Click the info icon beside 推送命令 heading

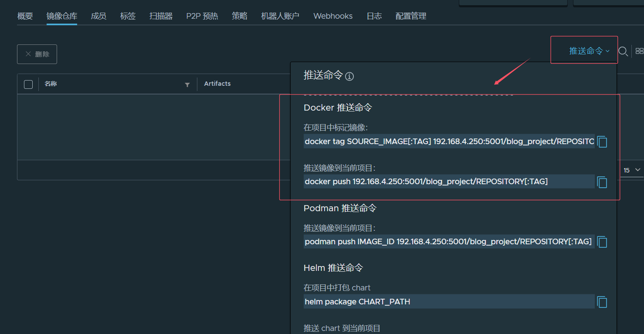tap(349, 77)
